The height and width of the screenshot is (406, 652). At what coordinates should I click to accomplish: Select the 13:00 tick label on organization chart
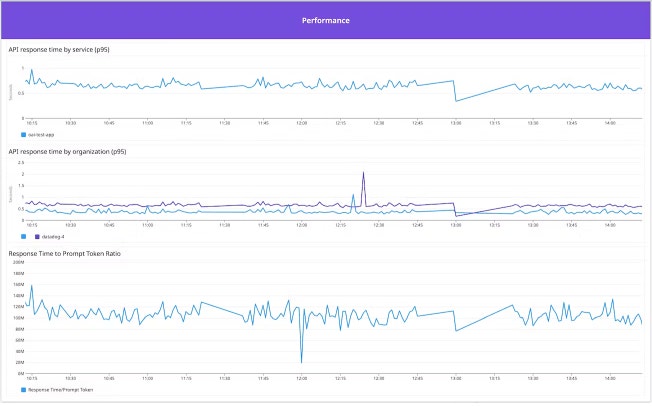[x=456, y=226]
